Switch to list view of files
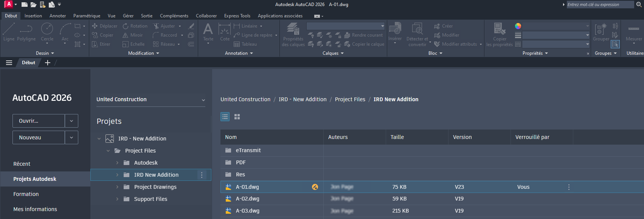This screenshot has width=644, height=219. tap(225, 117)
